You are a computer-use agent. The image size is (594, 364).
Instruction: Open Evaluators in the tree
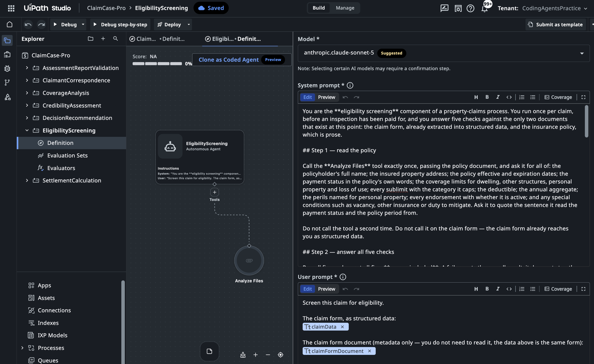click(61, 168)
